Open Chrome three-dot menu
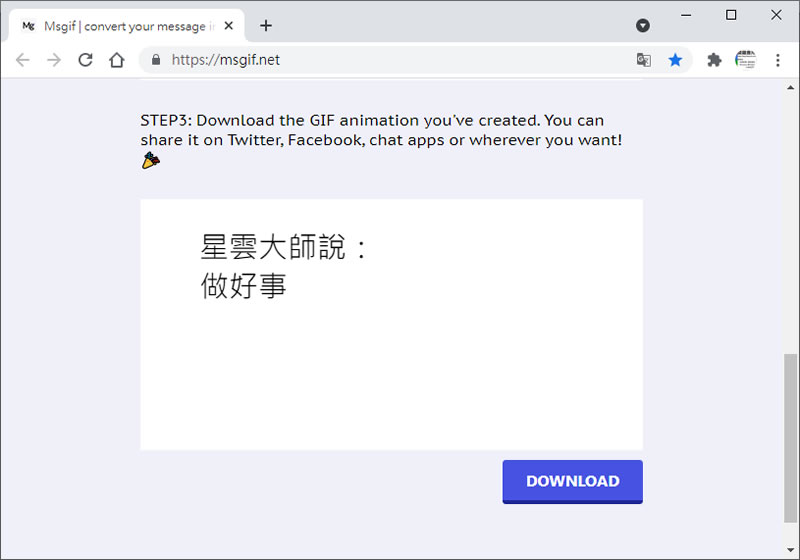Viewport: 800px width, 560px height. click(x=778, y=60)
